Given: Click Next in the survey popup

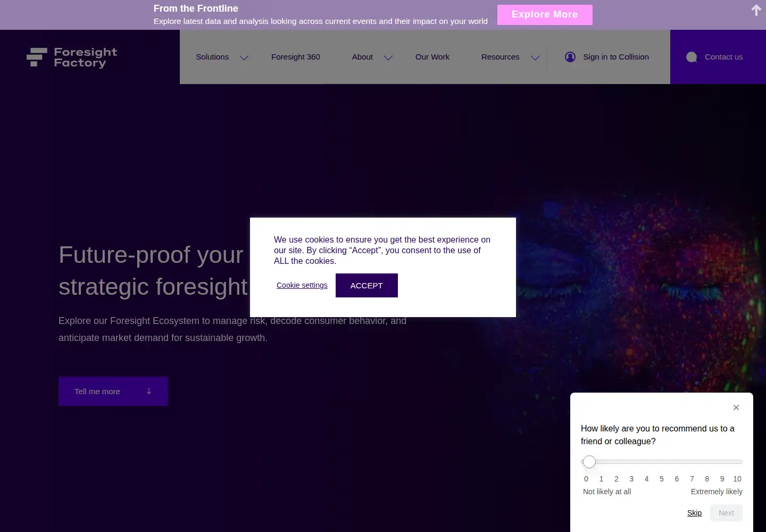Looking at the screenshot, I should point(726,513).
